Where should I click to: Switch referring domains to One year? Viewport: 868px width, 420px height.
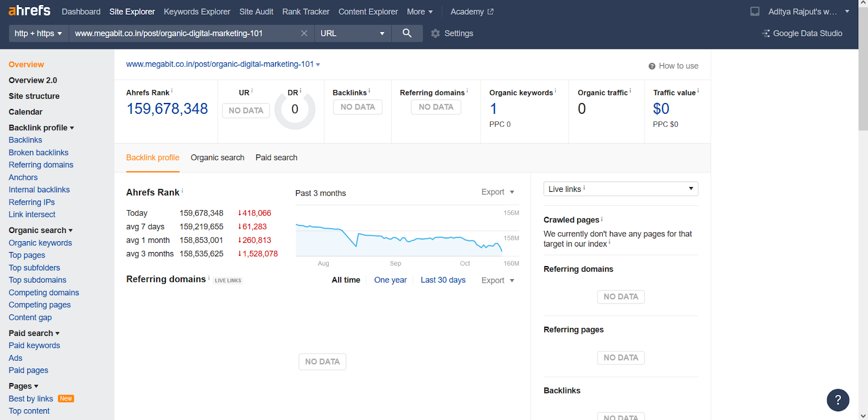point(390,280)
